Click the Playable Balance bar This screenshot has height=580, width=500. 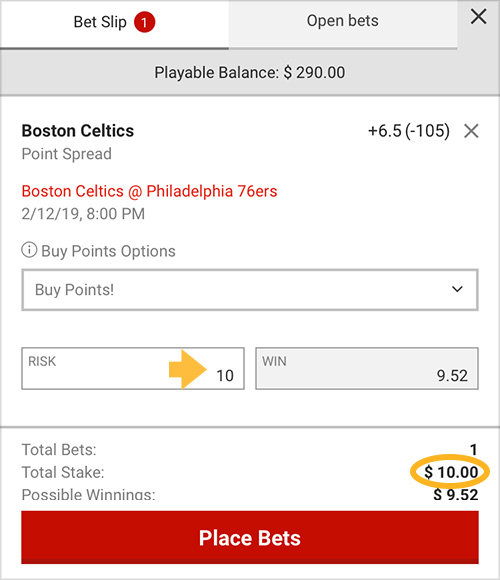250,72
